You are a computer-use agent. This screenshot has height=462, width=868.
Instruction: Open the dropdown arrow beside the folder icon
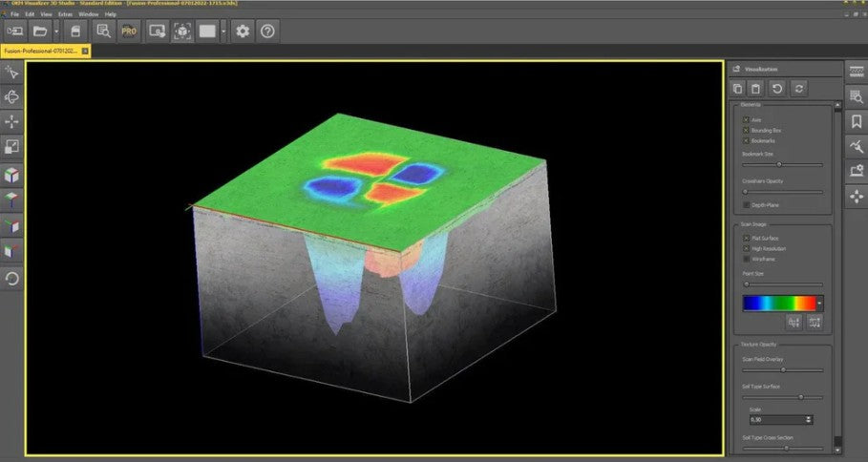click(x=56, y=31)
